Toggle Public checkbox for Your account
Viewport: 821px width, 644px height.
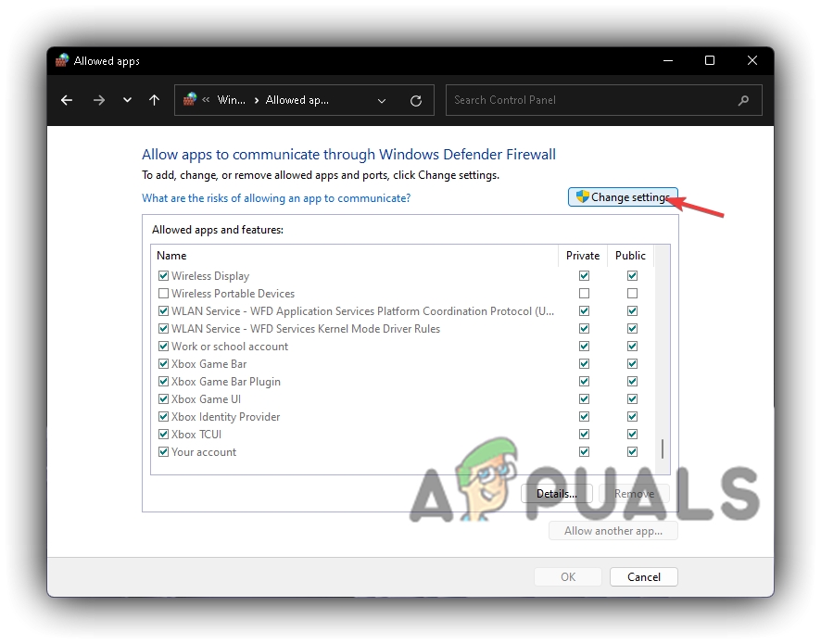pyautogui.click(x=633, y=451)
